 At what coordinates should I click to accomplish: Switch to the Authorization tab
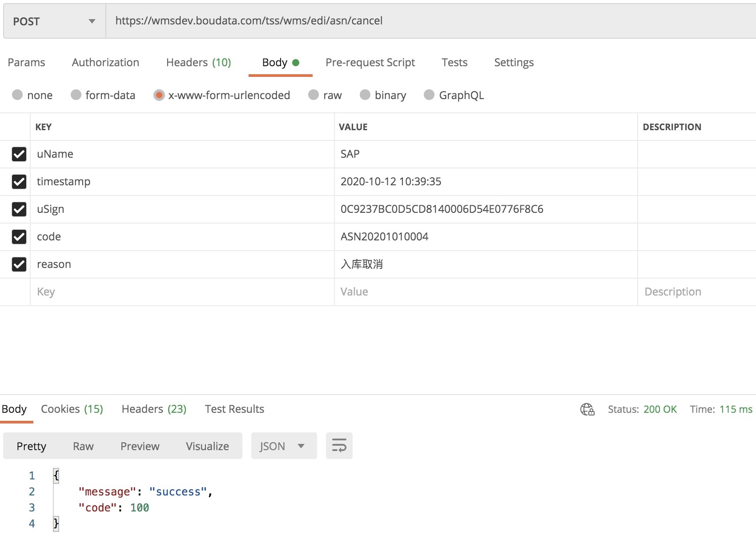[x=105, y=63]
